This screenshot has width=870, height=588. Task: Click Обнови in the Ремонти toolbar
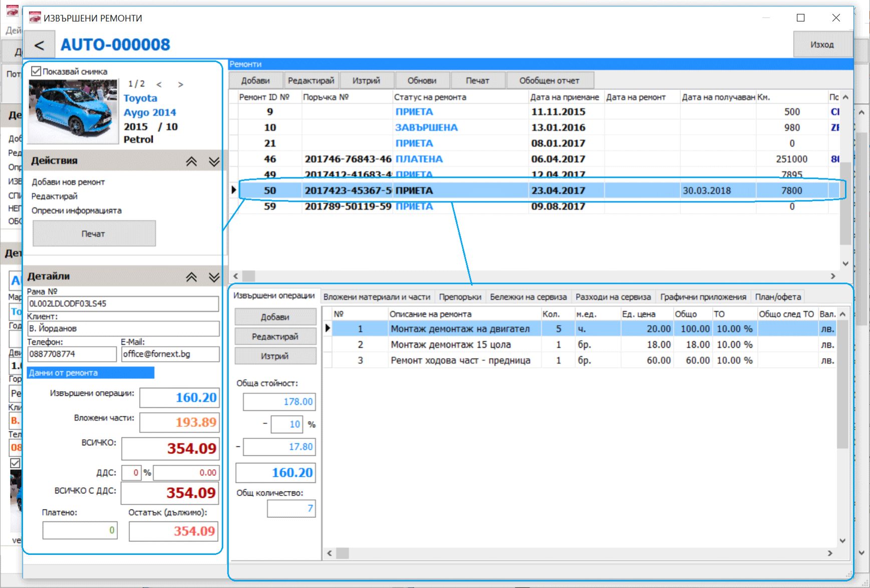pyautogui.click(x=422, y=81)
